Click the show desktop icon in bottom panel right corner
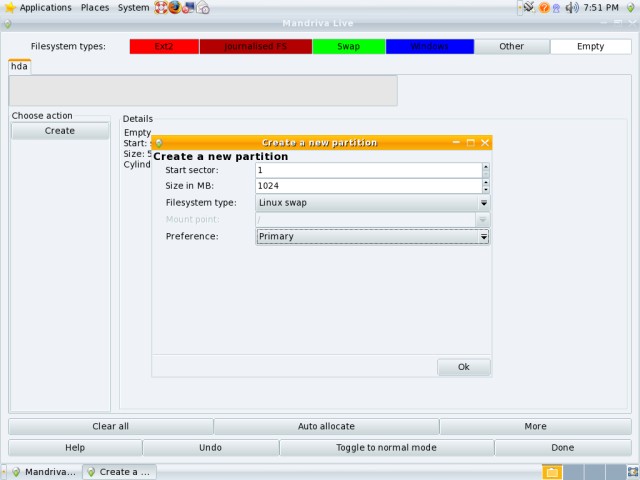Screen dimensions: 640x480 point(633,472)
